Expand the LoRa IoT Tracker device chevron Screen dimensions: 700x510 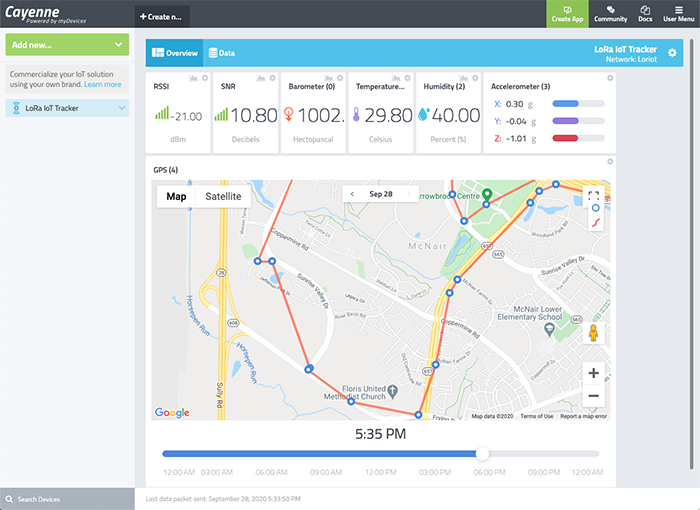click(x=121, y=108)
